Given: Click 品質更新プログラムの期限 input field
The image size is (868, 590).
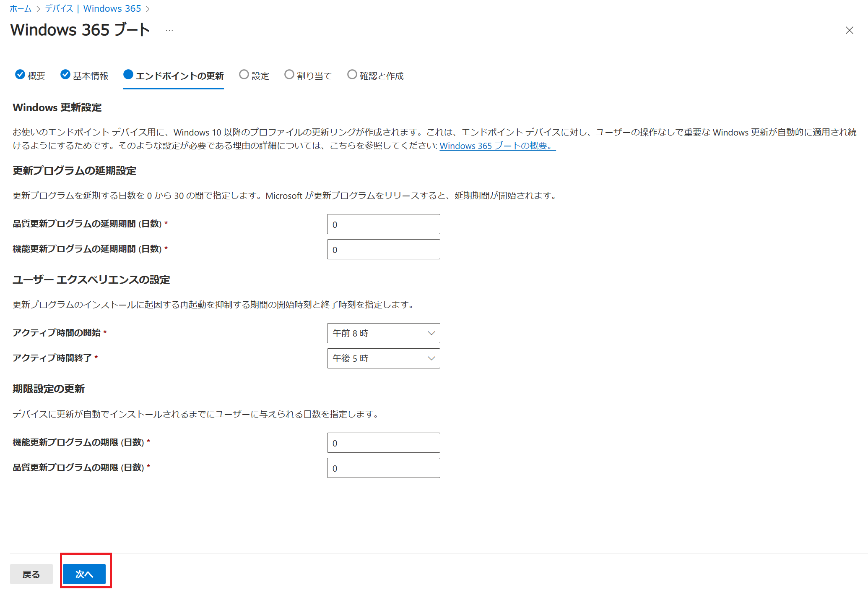Looking at the screenshot, I should point(383,468).
